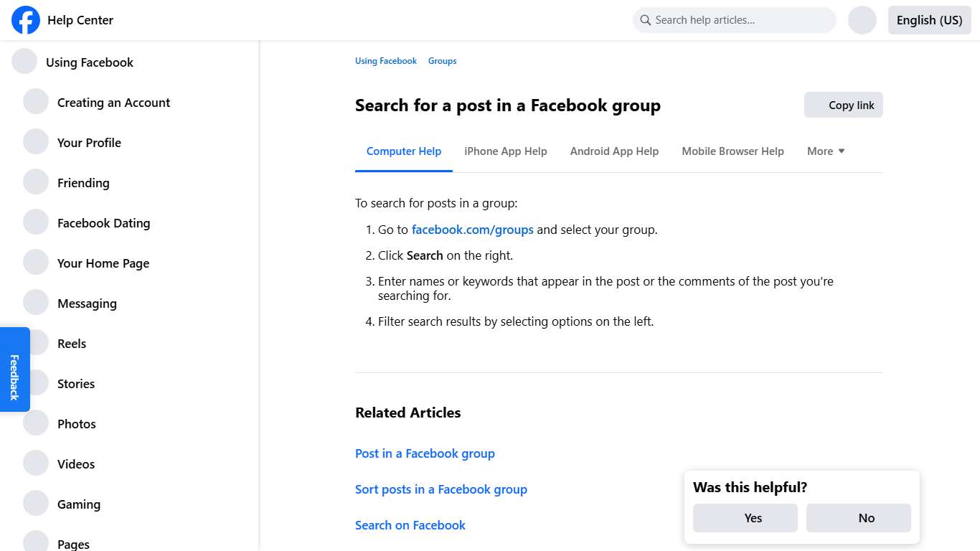This screenshot has height=551, width=980.
Task: Open the facebook.com/groups link
Action: tap(472, 230)
